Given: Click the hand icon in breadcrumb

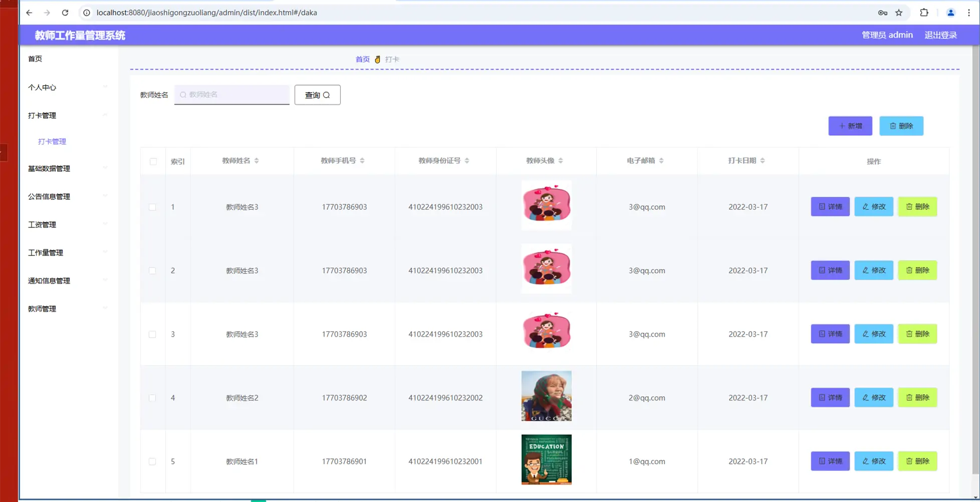Looking at the screenshot, I should tap(378, 59).
